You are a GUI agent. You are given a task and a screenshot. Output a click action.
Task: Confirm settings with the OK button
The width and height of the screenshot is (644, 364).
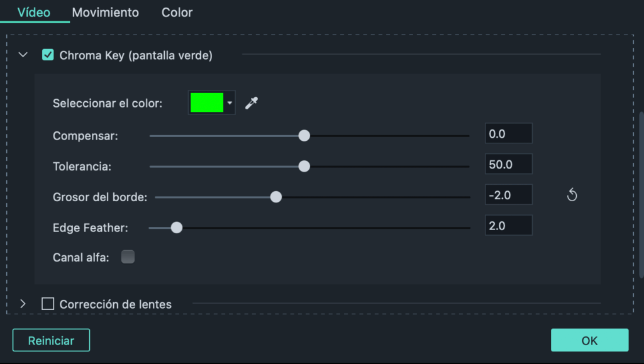point(589,339)
